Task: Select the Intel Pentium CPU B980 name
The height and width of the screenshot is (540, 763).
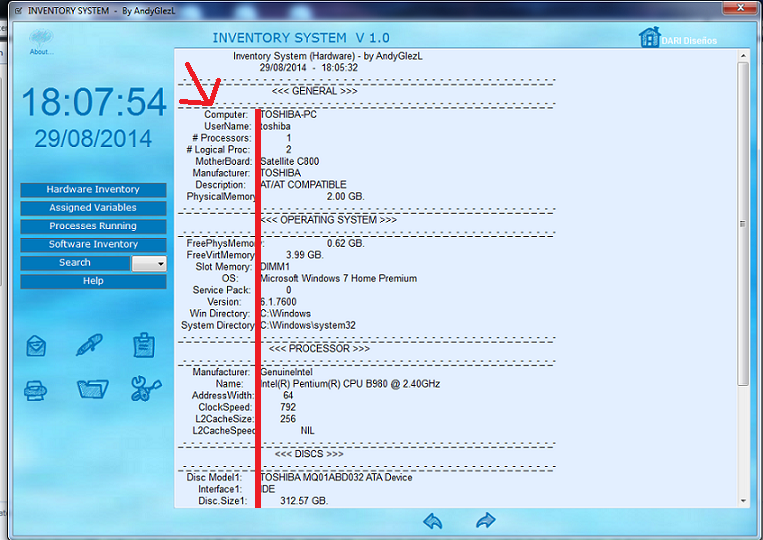Action: click(x=350, y=384)
